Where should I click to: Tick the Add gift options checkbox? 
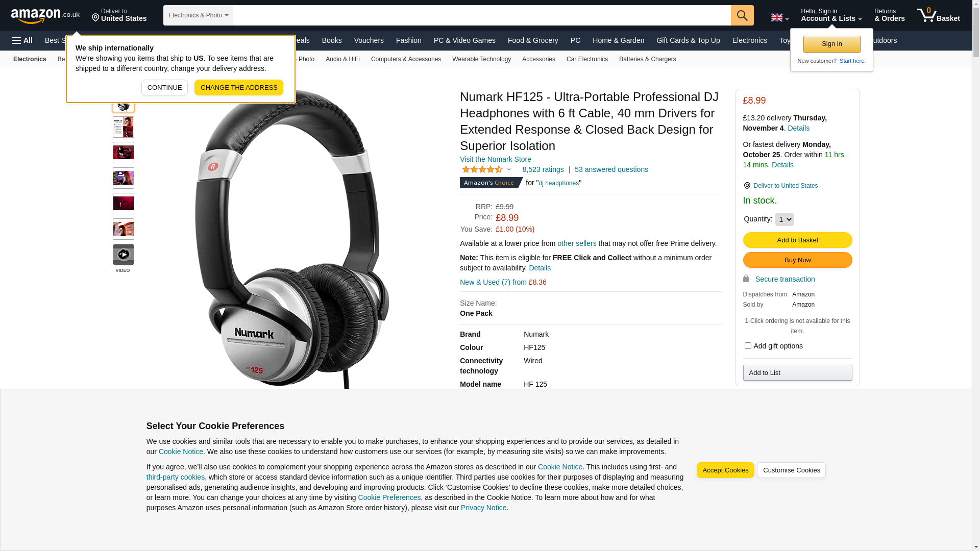[748, 346]
